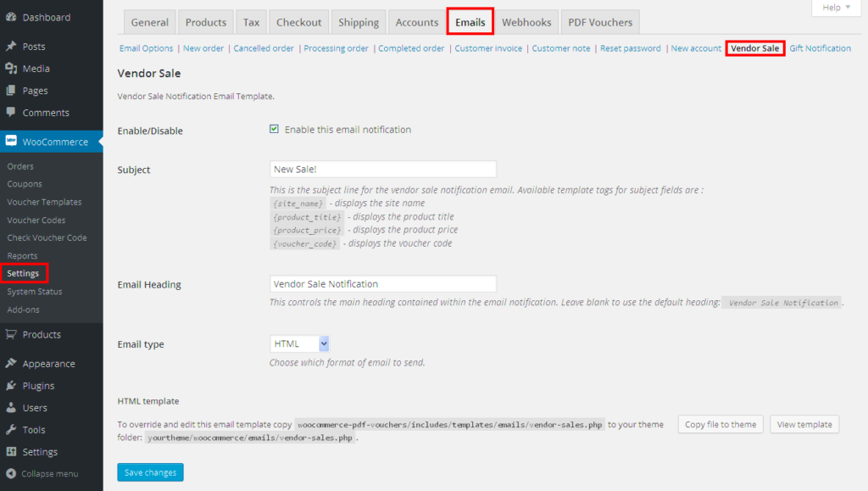Open the Shipping settings tab
The width and height of the screenshot is (868, 491).
click(359, 22)
